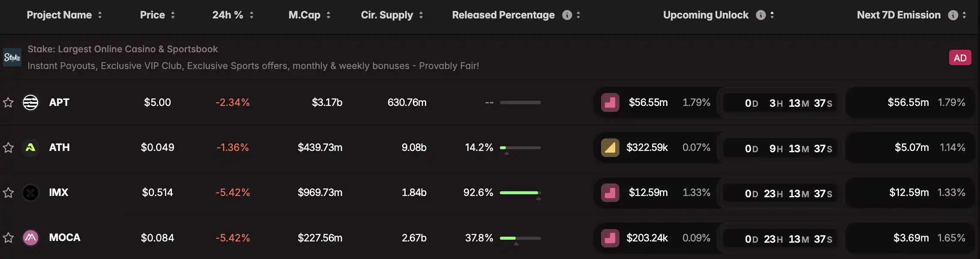Sort the table by 24h % change
Screen dimensions: 980x259
233,15
